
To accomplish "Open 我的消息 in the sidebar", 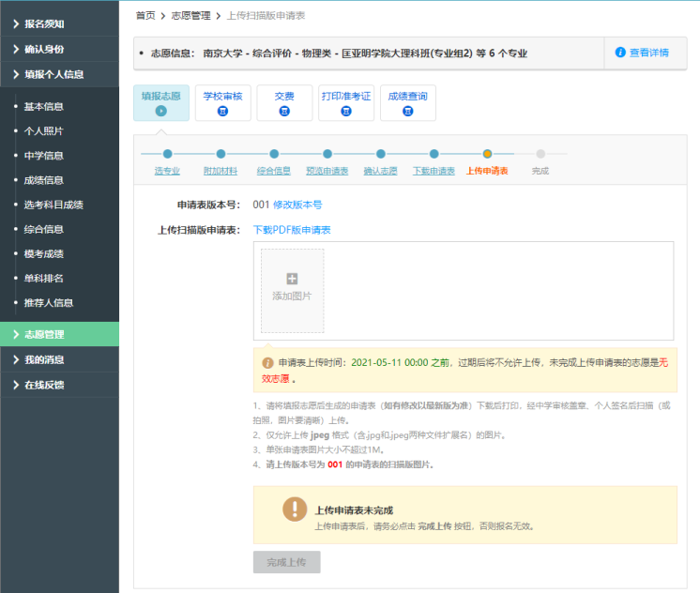I will pyautogui.click(x=59, y=359).
